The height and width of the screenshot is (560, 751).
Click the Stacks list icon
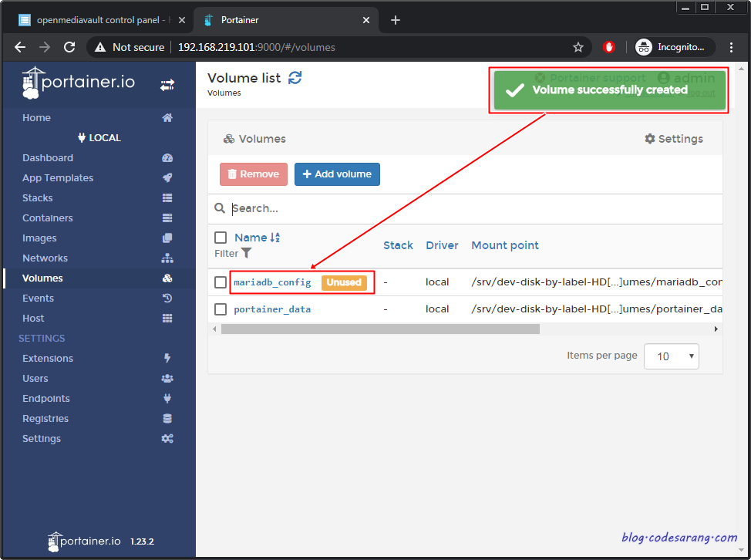167,197
